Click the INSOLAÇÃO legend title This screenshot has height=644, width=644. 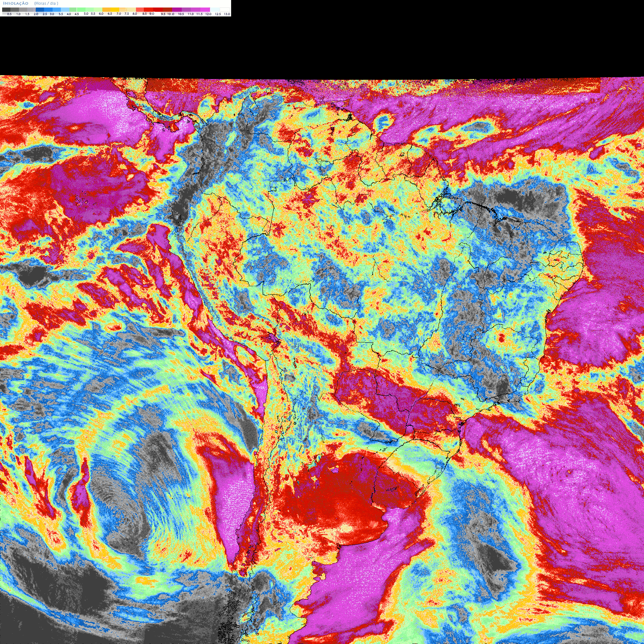click(16, 3)
